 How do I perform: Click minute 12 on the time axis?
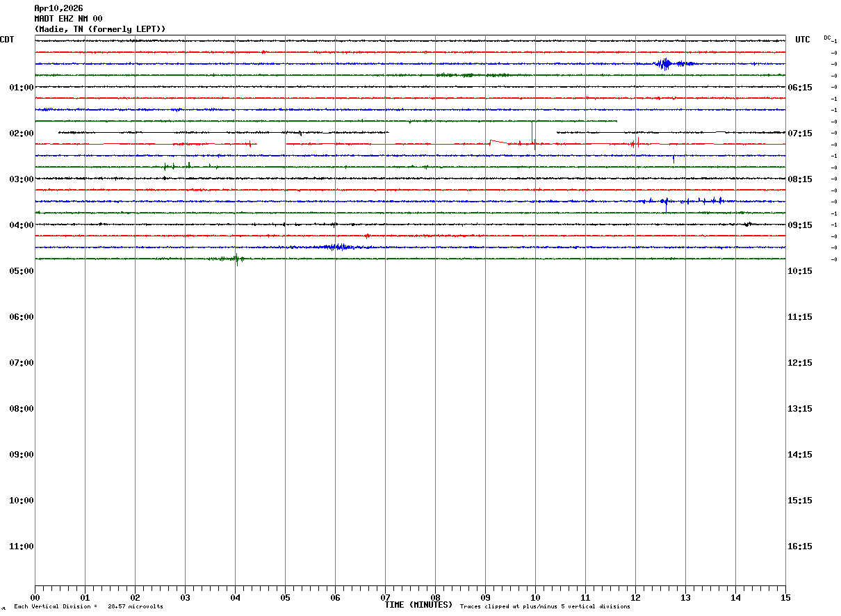635,597
